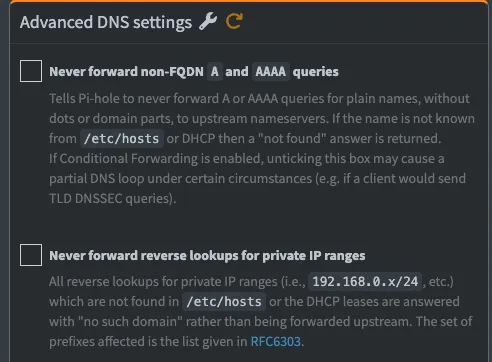Click the 'All reverse lookups for private IP ranges' text

click(163, 282)
